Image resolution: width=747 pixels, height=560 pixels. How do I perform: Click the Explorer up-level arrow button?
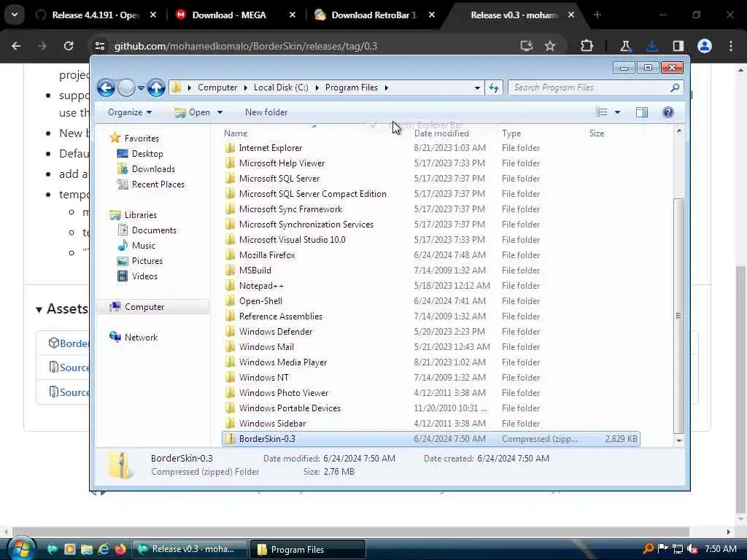[156, 87]
